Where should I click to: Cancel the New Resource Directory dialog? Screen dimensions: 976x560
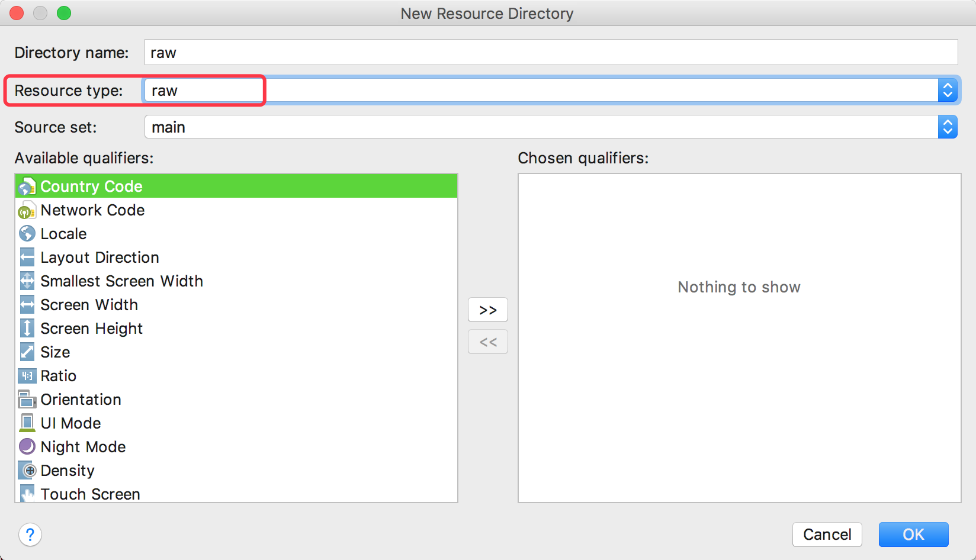point(827,535)
